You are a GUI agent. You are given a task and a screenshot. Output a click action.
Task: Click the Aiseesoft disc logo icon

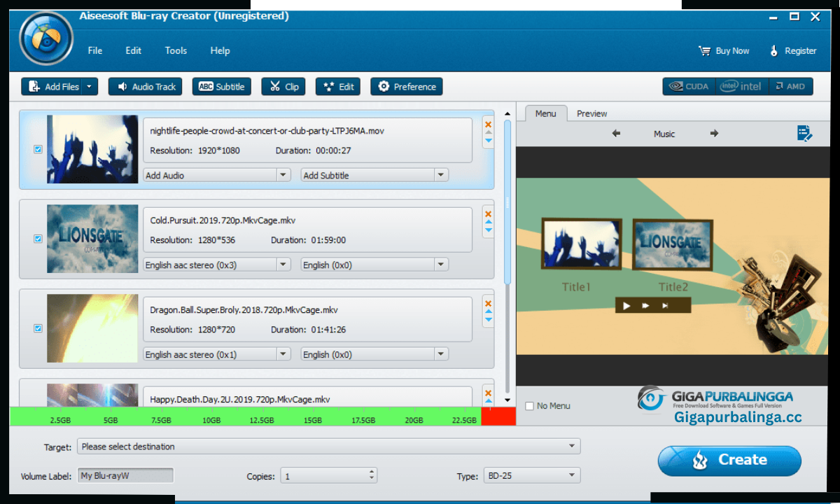tap(47, 38)
